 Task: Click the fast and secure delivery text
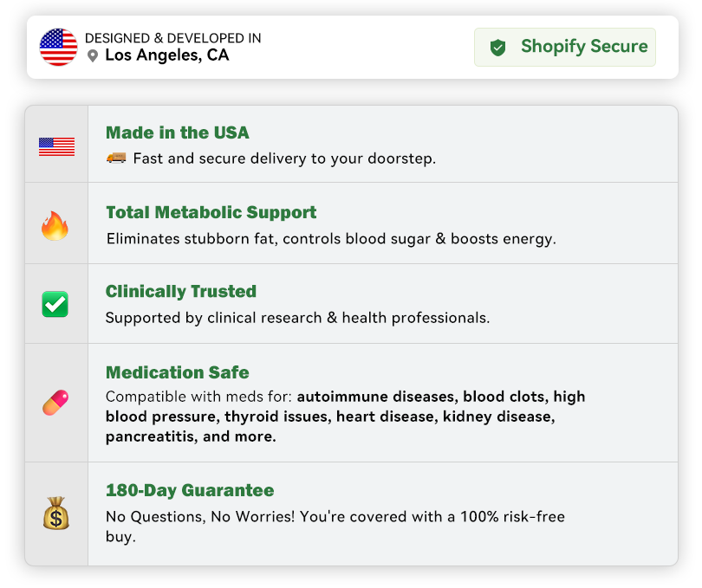pyautogui.click(x=283, y=158)
